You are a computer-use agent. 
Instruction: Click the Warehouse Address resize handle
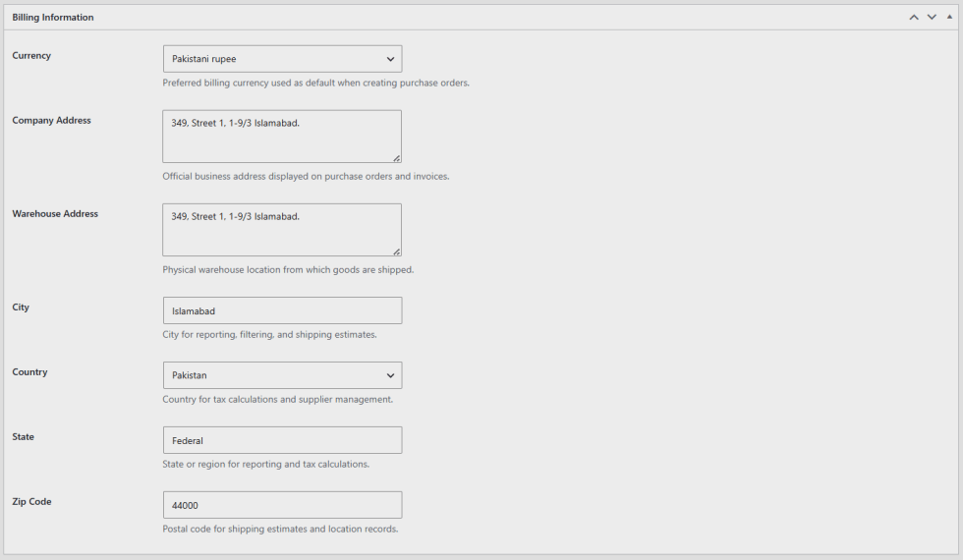pyautogui.click(x=397, y=252)
